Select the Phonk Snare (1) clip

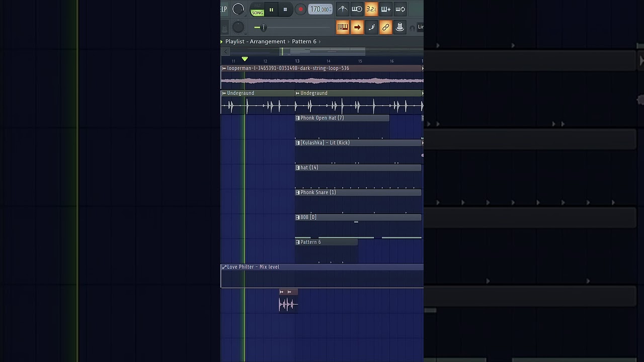tap(358, 201)
